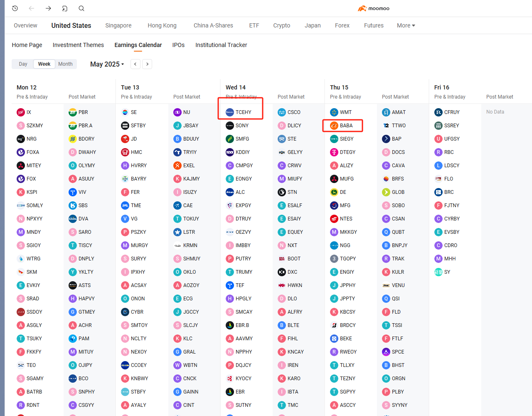The height and width of the screenshot is (416, 532).
Task: Open the Forex tab
Action: pos(342,25)
